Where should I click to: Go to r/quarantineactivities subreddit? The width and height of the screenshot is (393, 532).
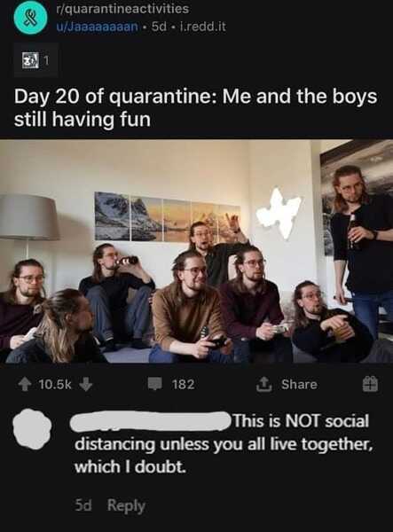pyautogui.click(x=122, y=8)
